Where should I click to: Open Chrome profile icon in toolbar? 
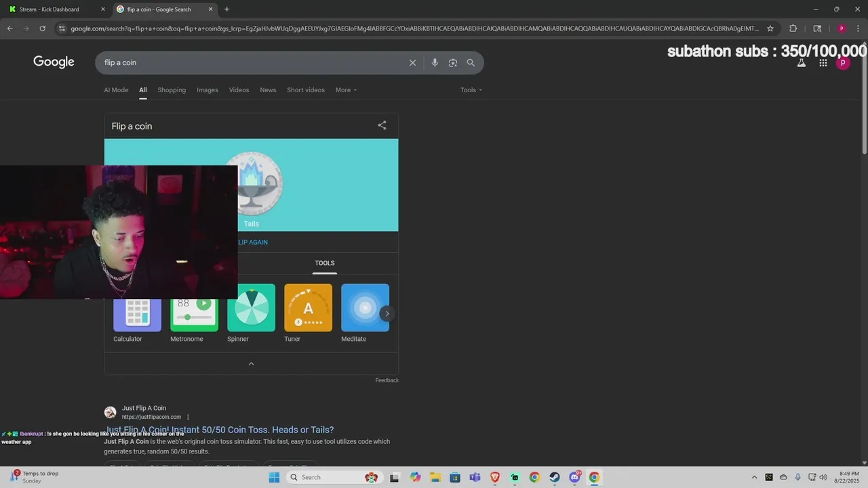(842, 28)
